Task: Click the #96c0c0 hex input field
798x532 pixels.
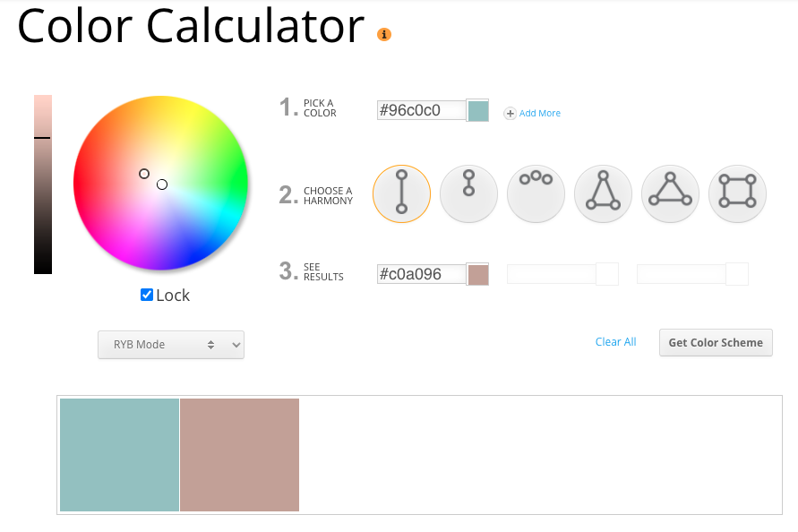Action: pos(422,110)
